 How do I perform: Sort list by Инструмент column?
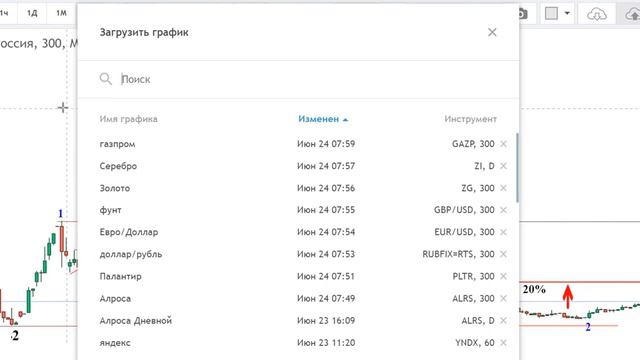[470, 119]
